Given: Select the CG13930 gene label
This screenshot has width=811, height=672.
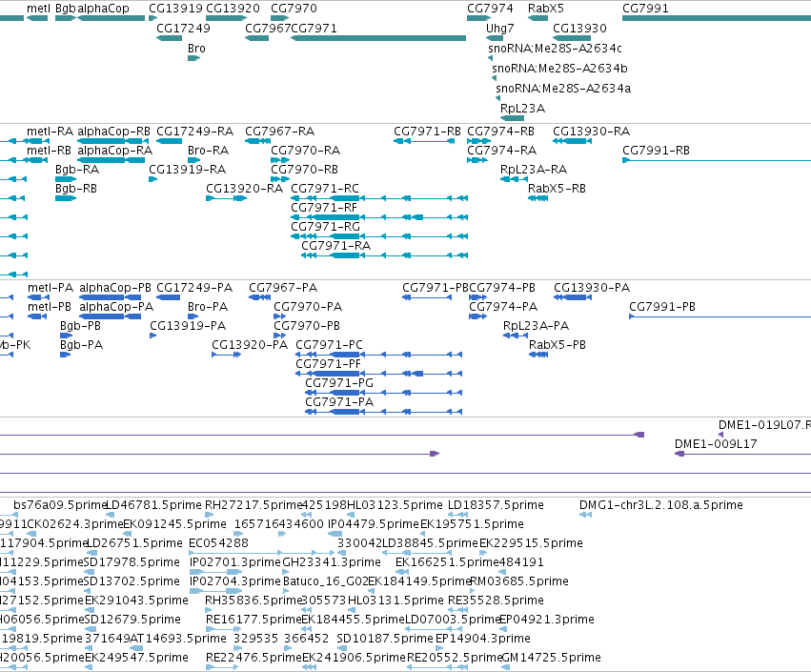Looking at the screenshot, I should (579, 29).
